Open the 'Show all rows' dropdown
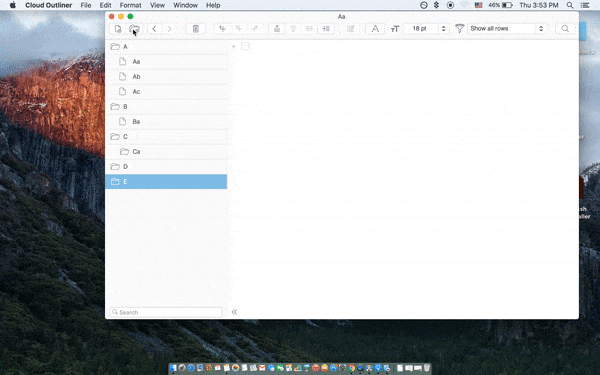 tap(506, 28)
